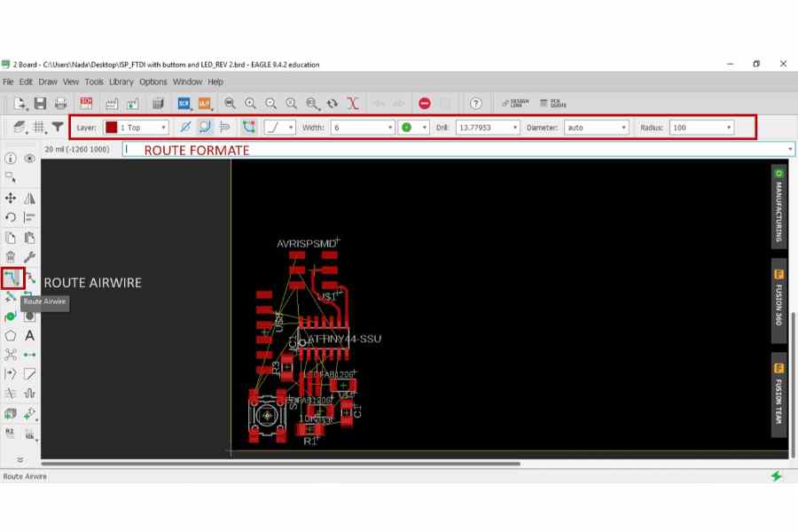Select the Ratsnest tool
This screenshot has width=798, height=532.
pos(10,355)
